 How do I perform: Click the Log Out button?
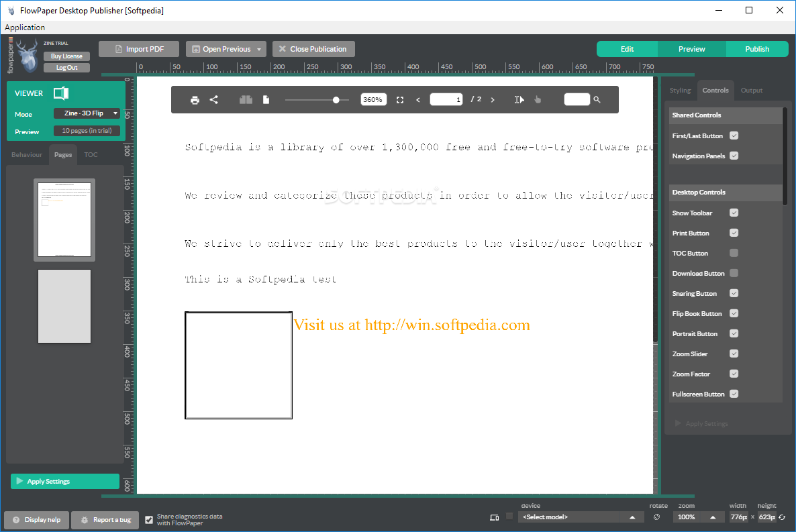pos(66,68)
